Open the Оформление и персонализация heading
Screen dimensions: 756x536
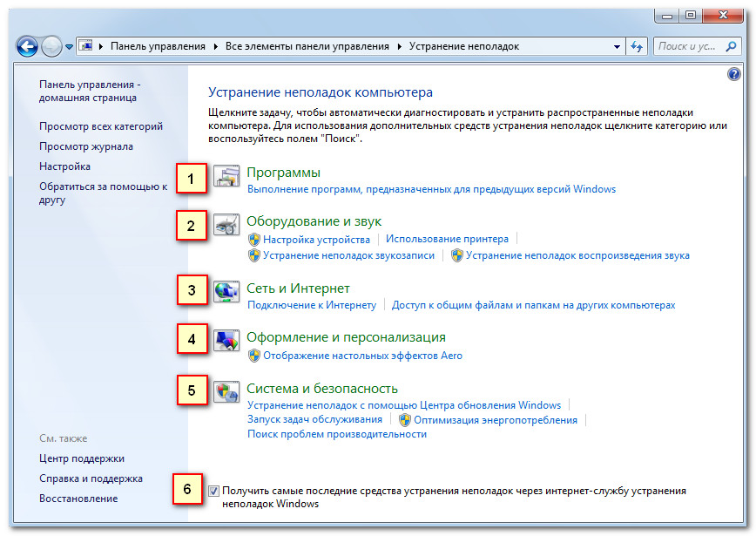(346, 337)
